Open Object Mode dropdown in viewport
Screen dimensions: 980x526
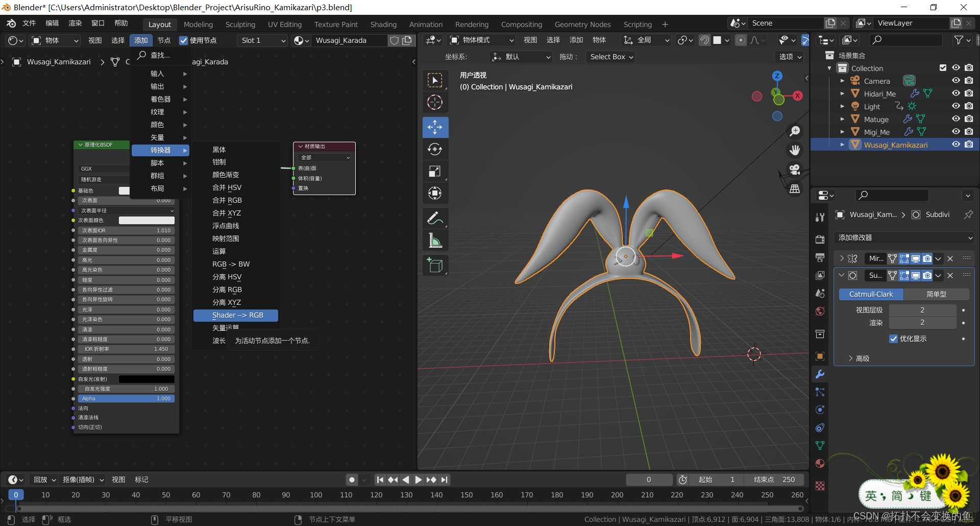tap(482, 40)
